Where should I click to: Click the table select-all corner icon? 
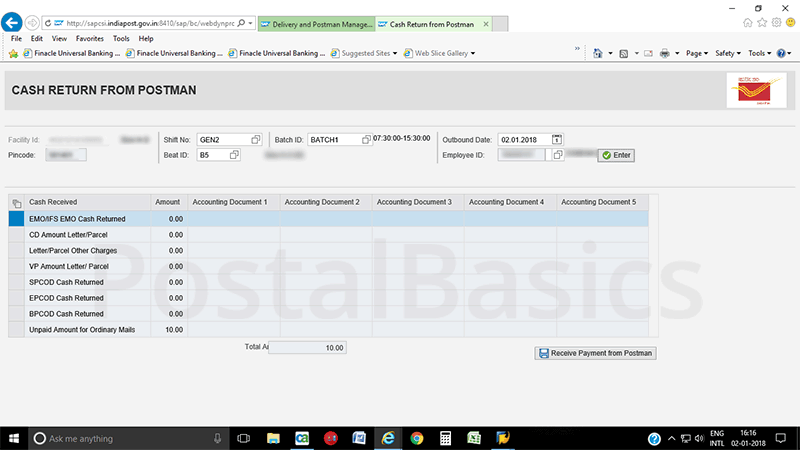tap(16, 203)
